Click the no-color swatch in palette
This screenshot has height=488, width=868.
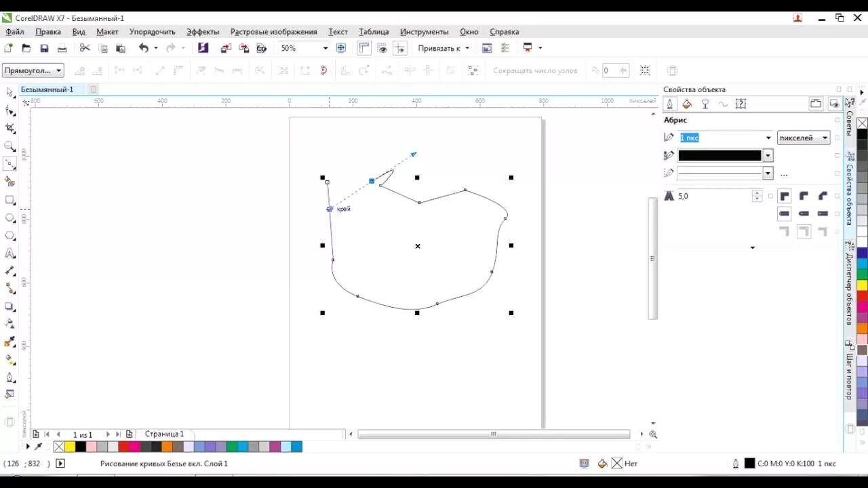59,447
